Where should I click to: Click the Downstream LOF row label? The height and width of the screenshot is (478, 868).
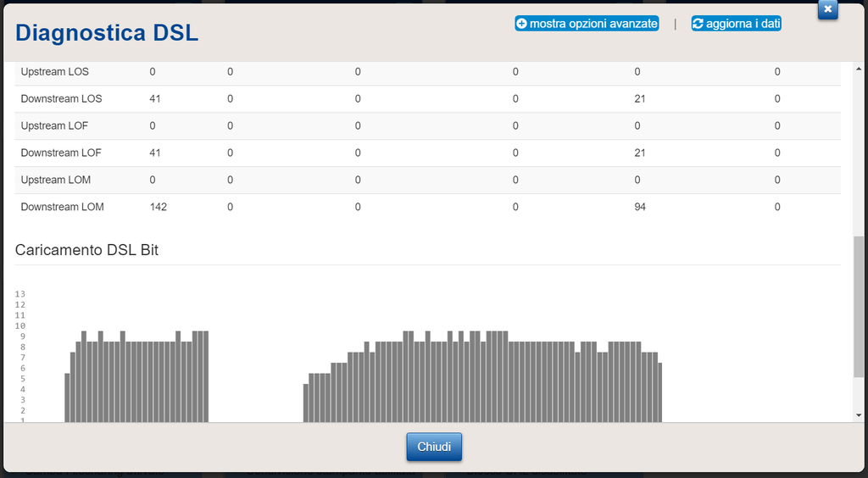[61, 153]
